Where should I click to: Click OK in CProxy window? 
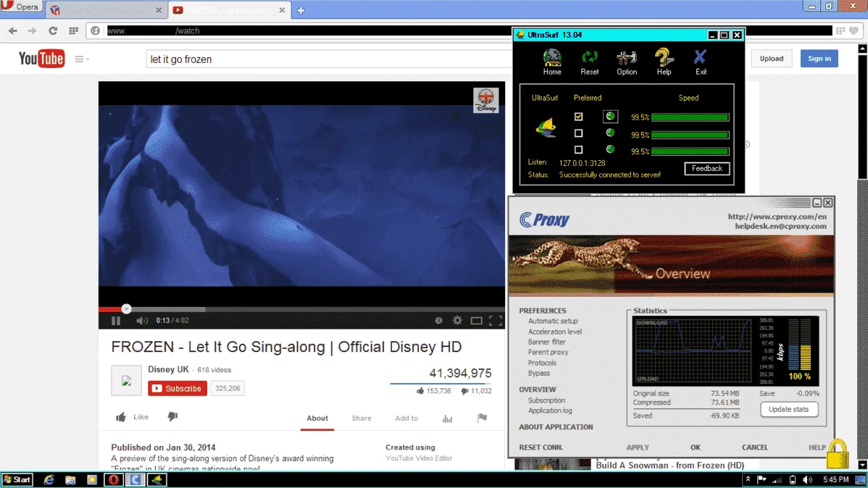(x=696, y=447)
